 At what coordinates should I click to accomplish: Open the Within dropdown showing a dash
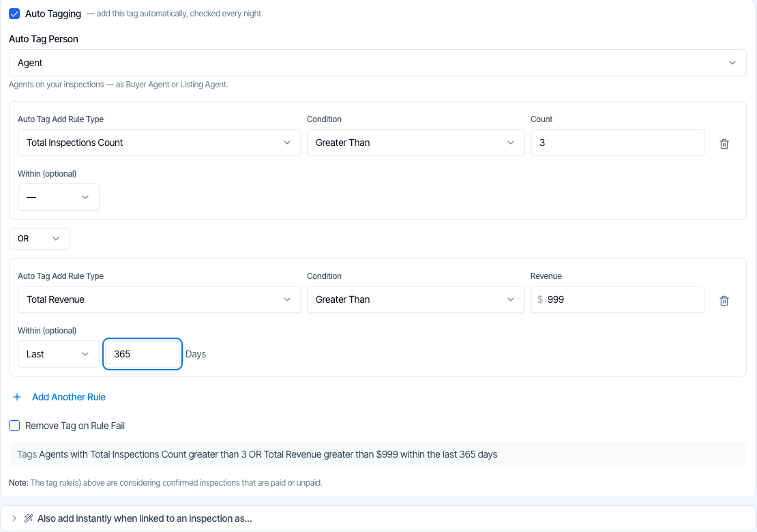[59, 197]
